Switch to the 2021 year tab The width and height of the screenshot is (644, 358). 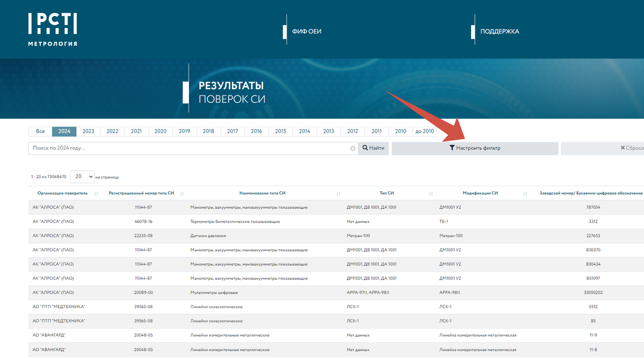[x=136, y=131]
